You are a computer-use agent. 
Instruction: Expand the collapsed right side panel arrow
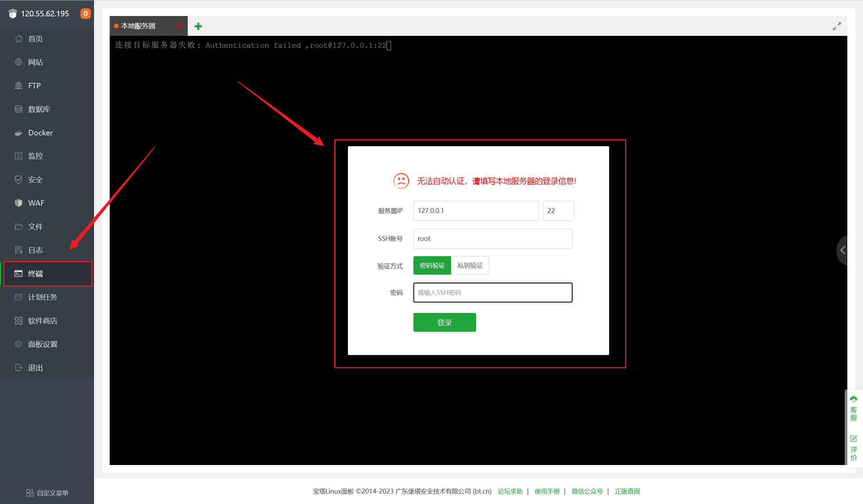coord(842,250)
